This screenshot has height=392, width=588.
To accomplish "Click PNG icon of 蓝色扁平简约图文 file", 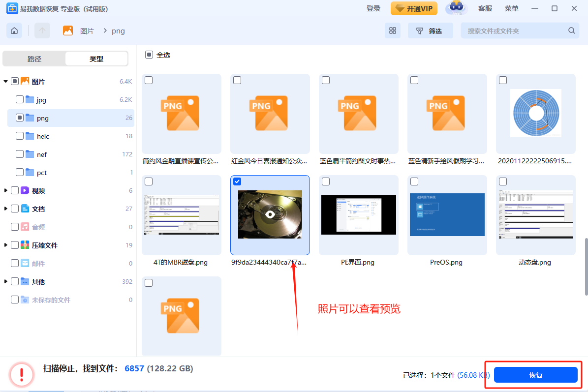I will click(x=357, y=113).
